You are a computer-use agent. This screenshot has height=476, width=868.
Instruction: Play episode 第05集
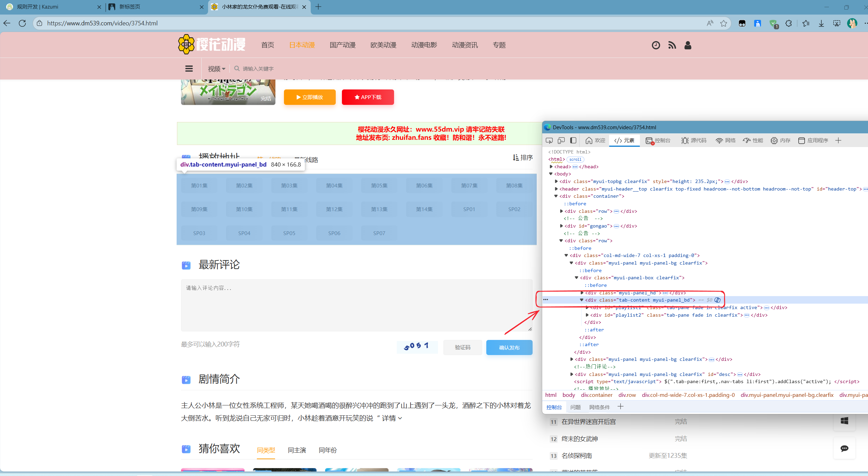tap(379, 185)
